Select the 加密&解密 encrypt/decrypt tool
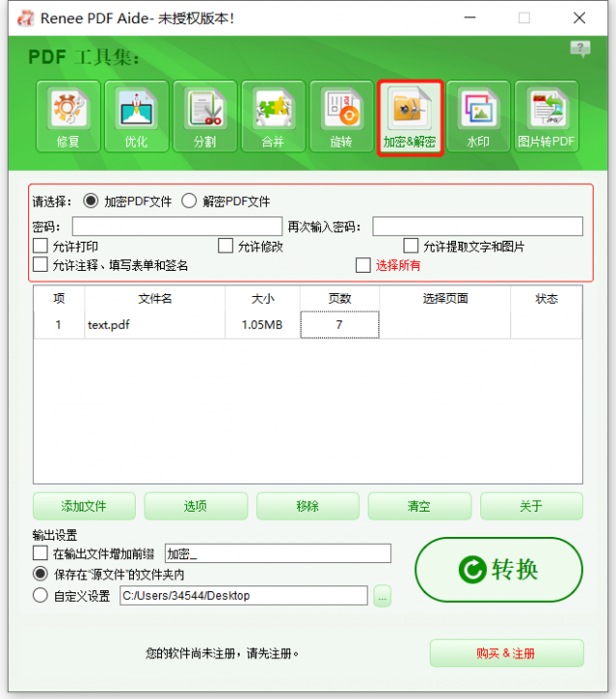616x699 pixels. [409, 117]
